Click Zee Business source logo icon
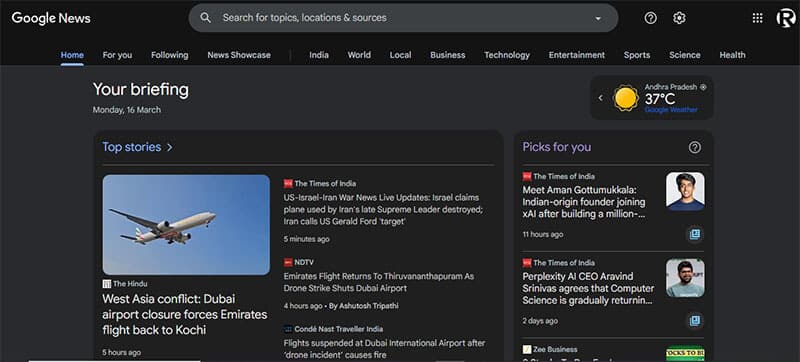Viewport: 800px width, 362px height. tap(527, 349)
